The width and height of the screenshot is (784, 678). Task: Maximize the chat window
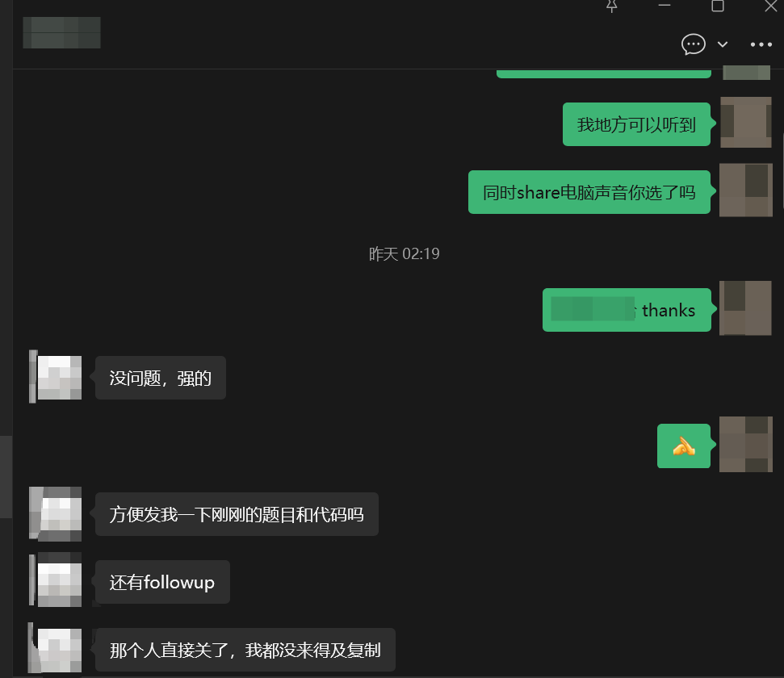coord(717,6)
